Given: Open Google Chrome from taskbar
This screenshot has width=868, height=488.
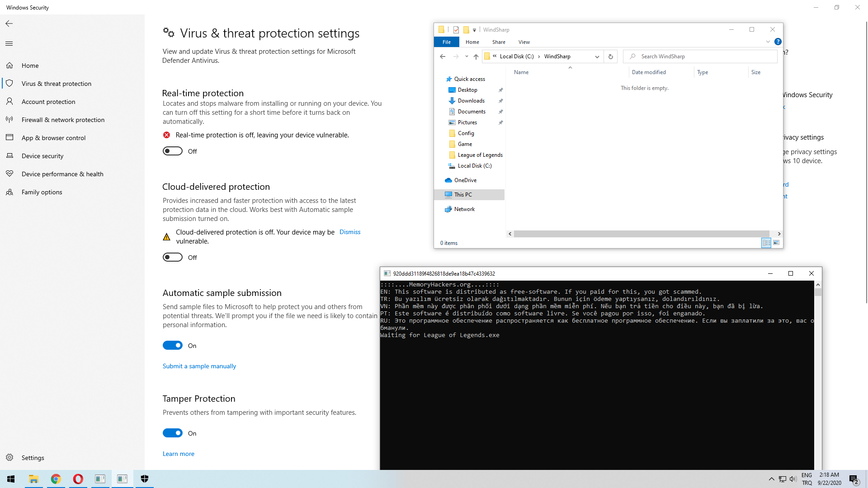Looking at the screenshot, I should click(x=56, y=479).
